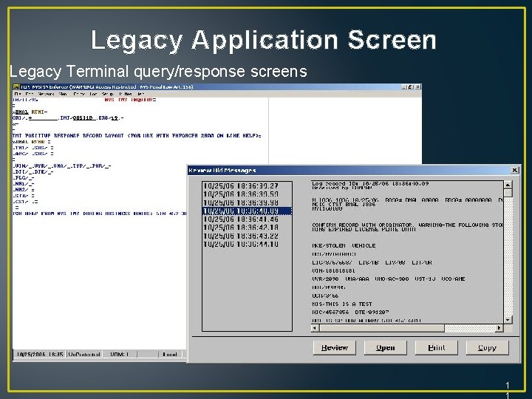Minimize the Enforcer main window
Screen dimensions: 532x399
(x=404, y=87)
